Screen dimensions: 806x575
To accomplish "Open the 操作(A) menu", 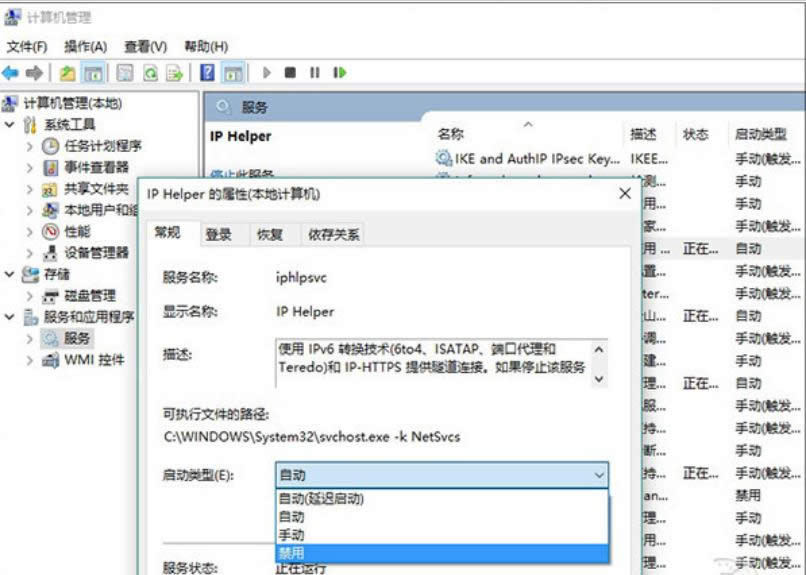I will click(85, 47).
